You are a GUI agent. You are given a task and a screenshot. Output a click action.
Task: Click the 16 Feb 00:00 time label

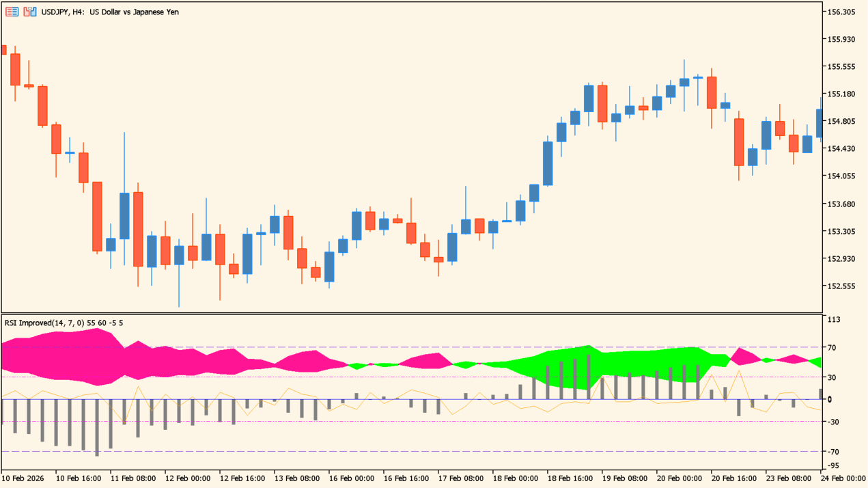coord(351,478)
